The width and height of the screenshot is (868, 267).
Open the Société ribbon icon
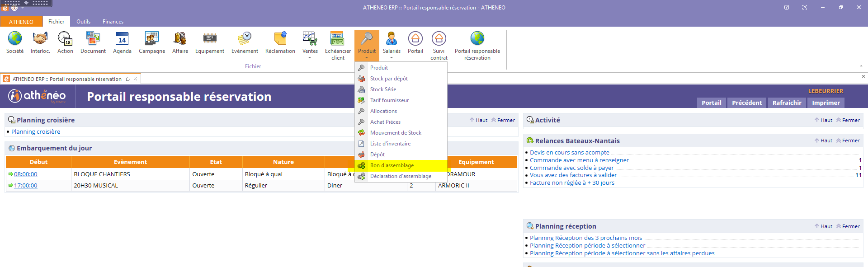15,43
